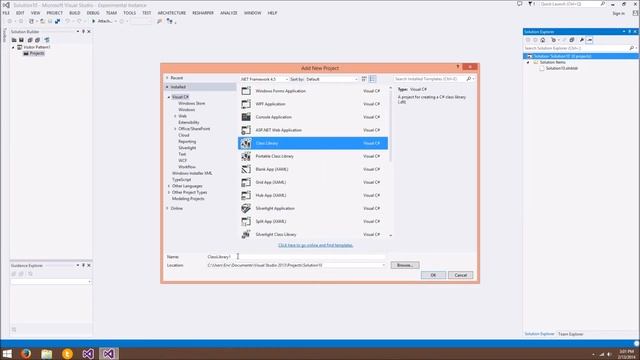Open the RESHARPER menu

pos(203,13)
